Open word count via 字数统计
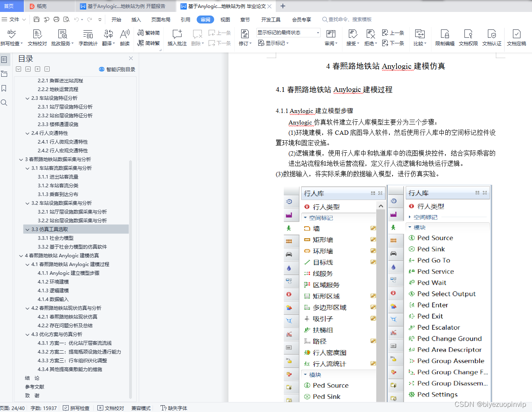The image size is (532, 412). 88,38
